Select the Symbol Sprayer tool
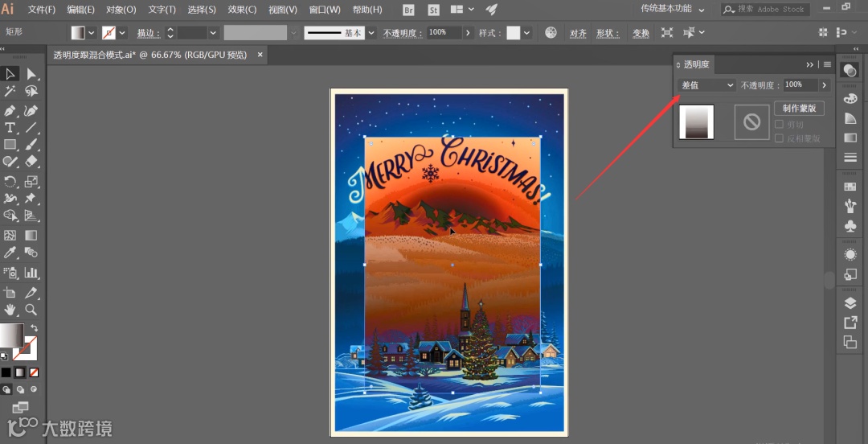This screenshot has height=444, width=868. pos(10,272)
